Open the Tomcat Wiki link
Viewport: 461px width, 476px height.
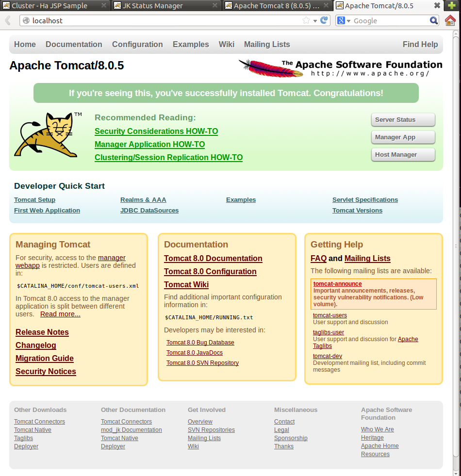(186, 284)
